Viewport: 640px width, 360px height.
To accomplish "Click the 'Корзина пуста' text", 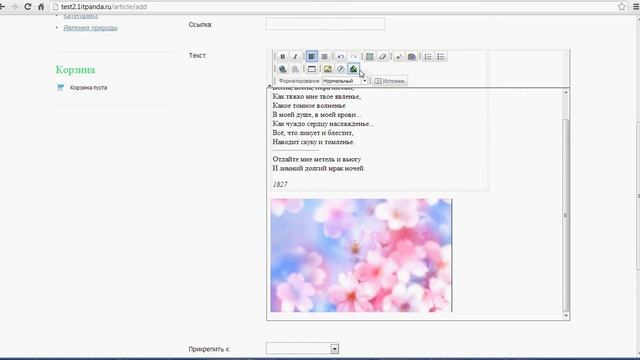I will tap(89, 87).
